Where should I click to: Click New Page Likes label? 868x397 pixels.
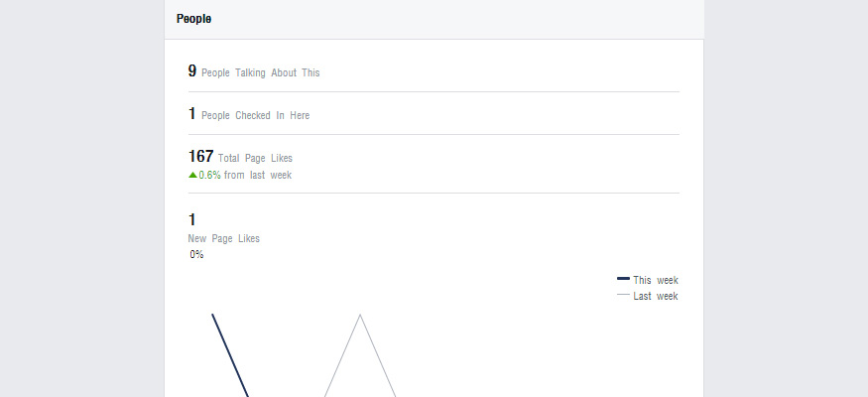pos(223,238)
